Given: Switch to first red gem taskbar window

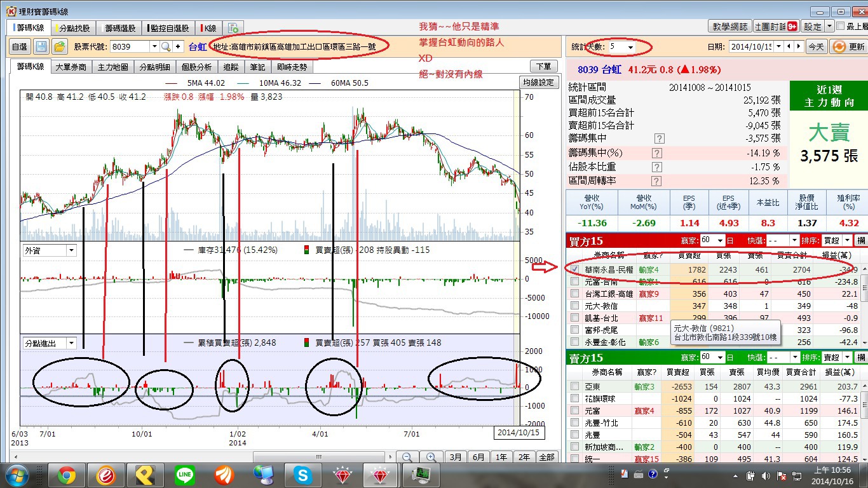Looking at the screenshot, I should click(342, 475).
